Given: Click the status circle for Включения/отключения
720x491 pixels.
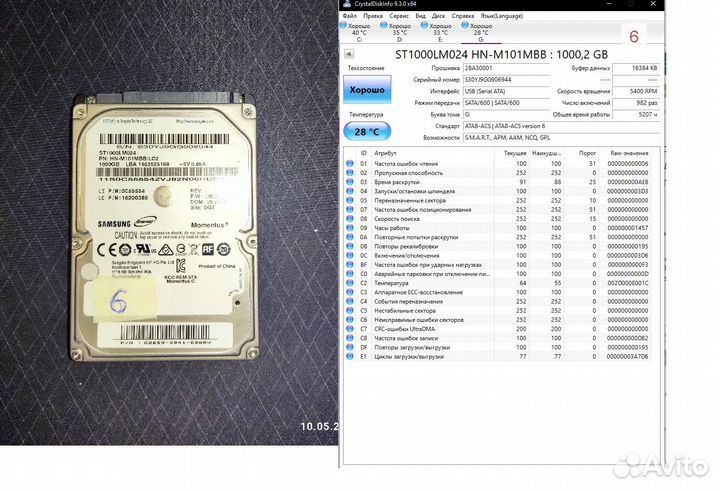Looking at the screenshot, I should pos(350,255).
